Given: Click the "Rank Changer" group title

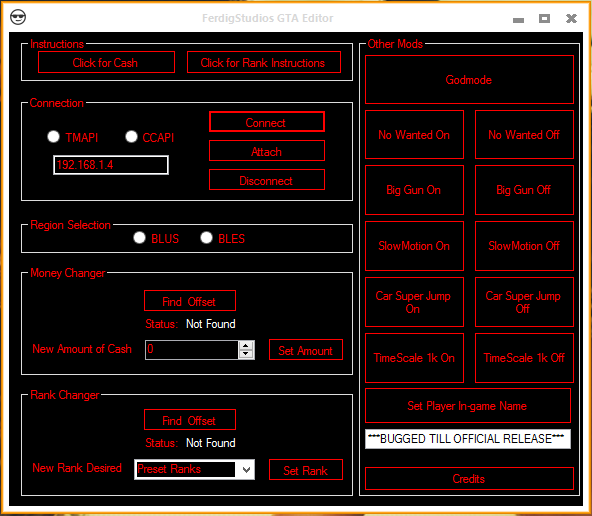Looking at the screenshot, I should [65, 395].
